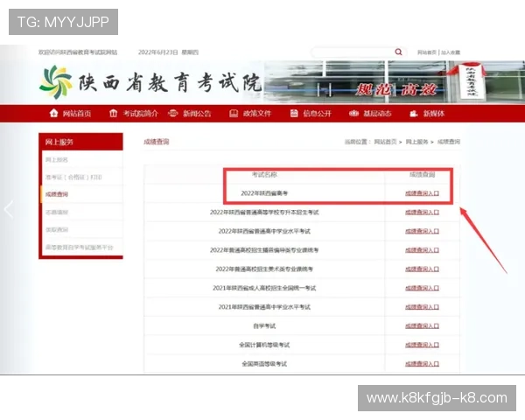
Task: Open 成绩查询入口 for 全国计算机等级考试
Action: [x=422, y=345]
